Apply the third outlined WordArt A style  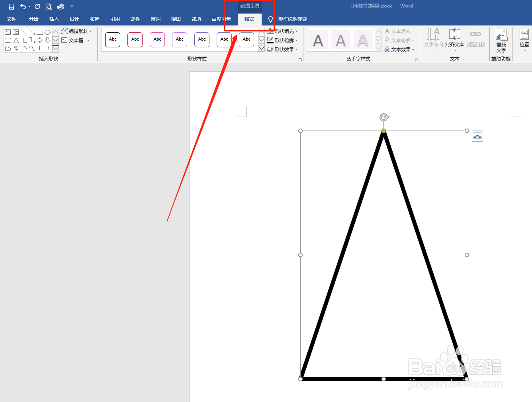coord(363,40)
